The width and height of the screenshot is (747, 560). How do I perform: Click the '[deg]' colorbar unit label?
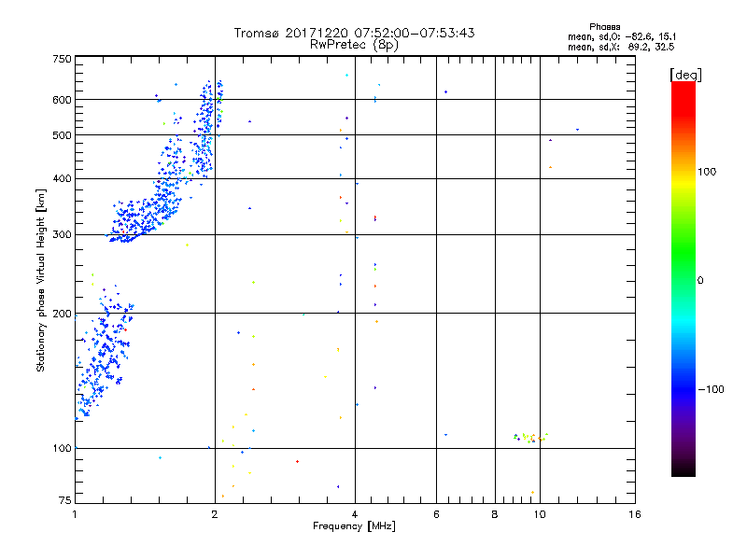coord(685,75)
